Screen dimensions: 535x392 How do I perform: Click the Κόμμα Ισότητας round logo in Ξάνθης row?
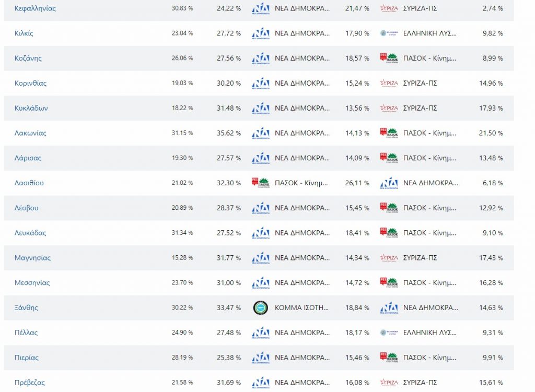point(260,307)
